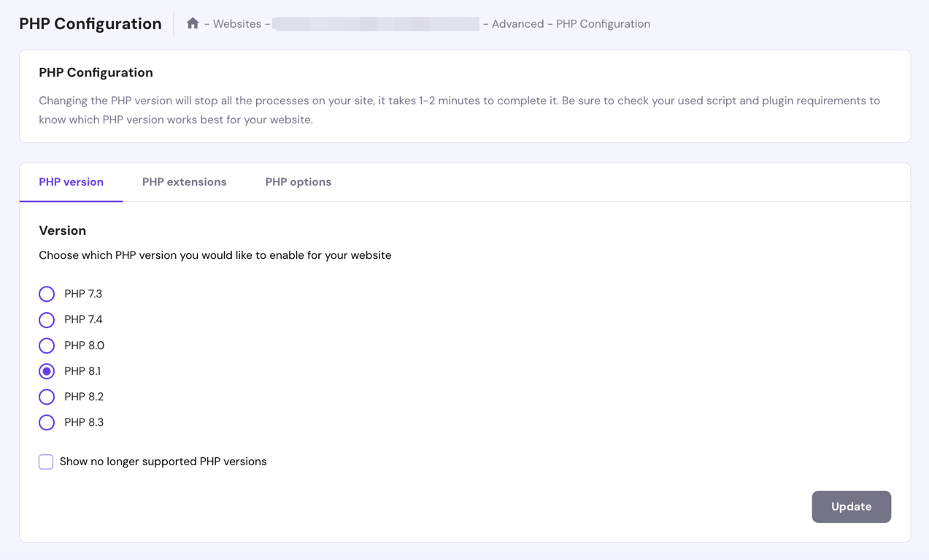Click the PHP Configuration page title
The height and width of the screenshot is (560, 929).
[x=90, y=23]
